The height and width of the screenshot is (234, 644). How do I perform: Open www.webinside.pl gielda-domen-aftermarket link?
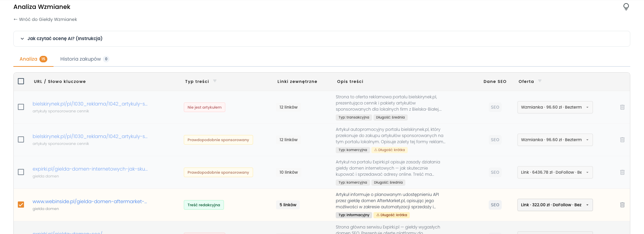point(90,201)
